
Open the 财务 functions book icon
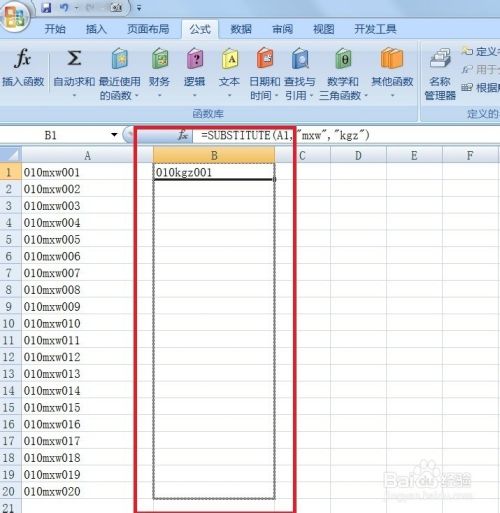pos(160,58)
